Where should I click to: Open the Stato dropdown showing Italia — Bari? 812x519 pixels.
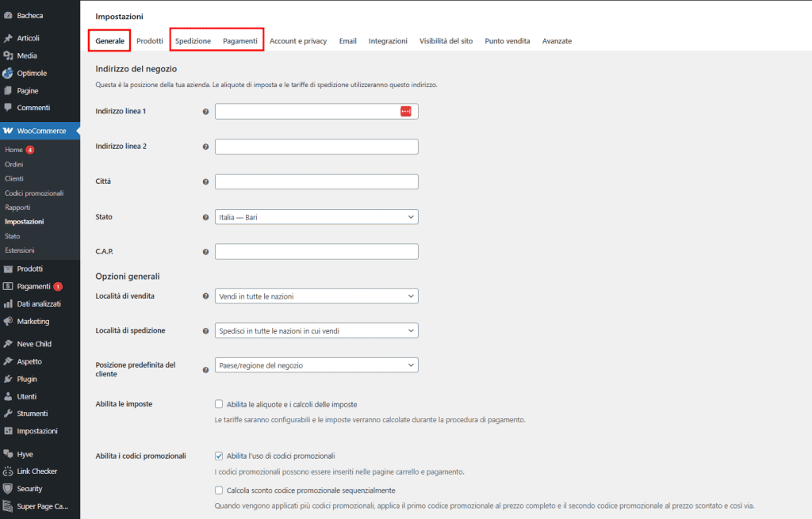[x=316, y=216]
